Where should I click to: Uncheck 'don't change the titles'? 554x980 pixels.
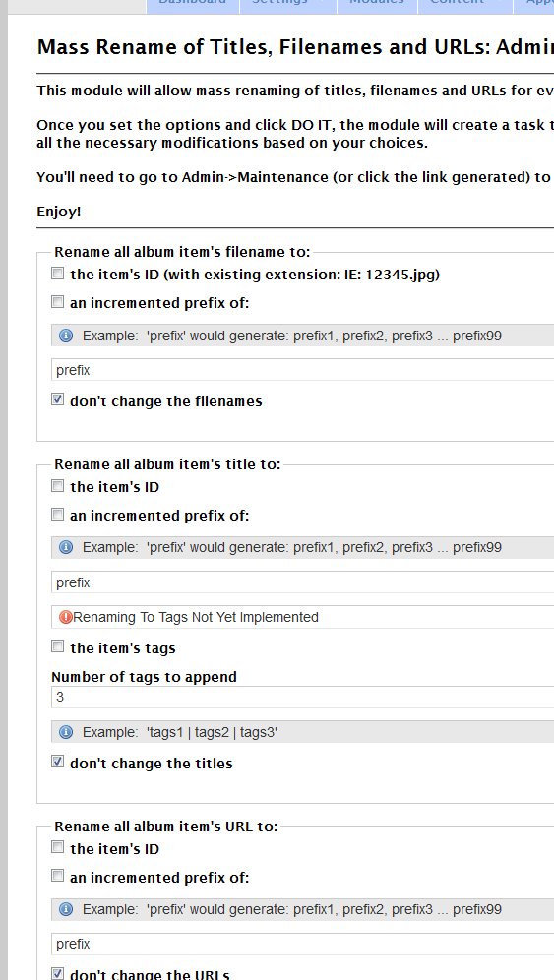coord(57,762)
